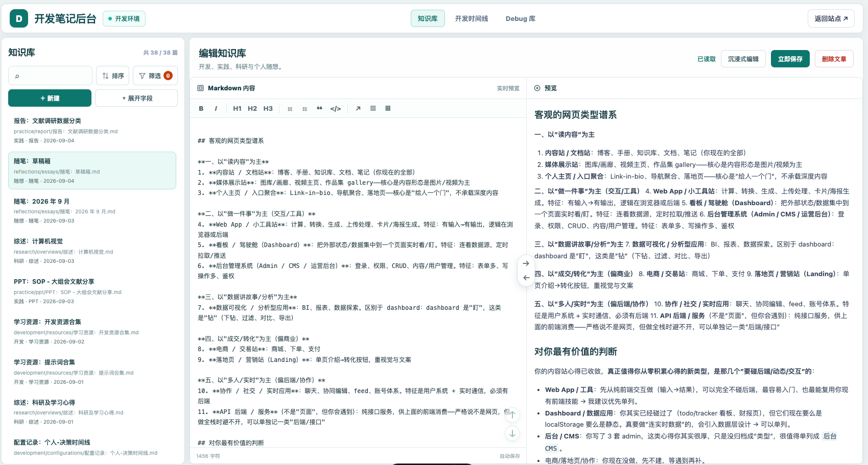Insert link with arrow icon
Screen dimensions: 868x465
coord(358,109)
